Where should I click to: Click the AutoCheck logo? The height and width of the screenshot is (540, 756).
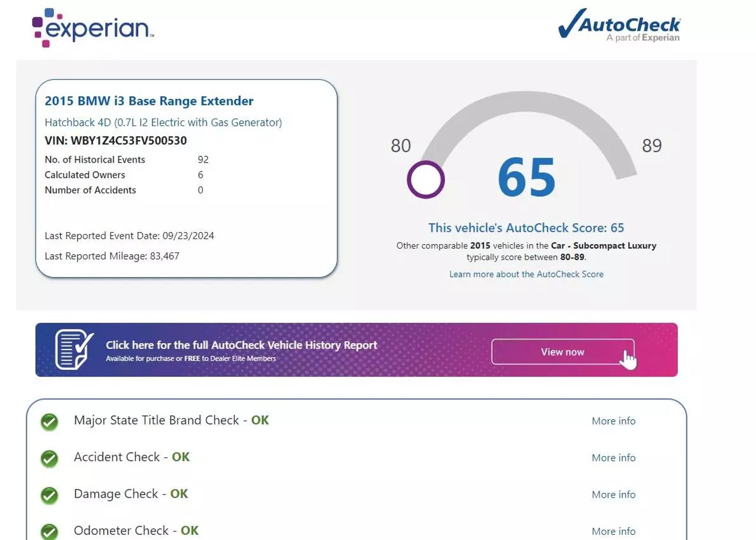pos(619,25)
